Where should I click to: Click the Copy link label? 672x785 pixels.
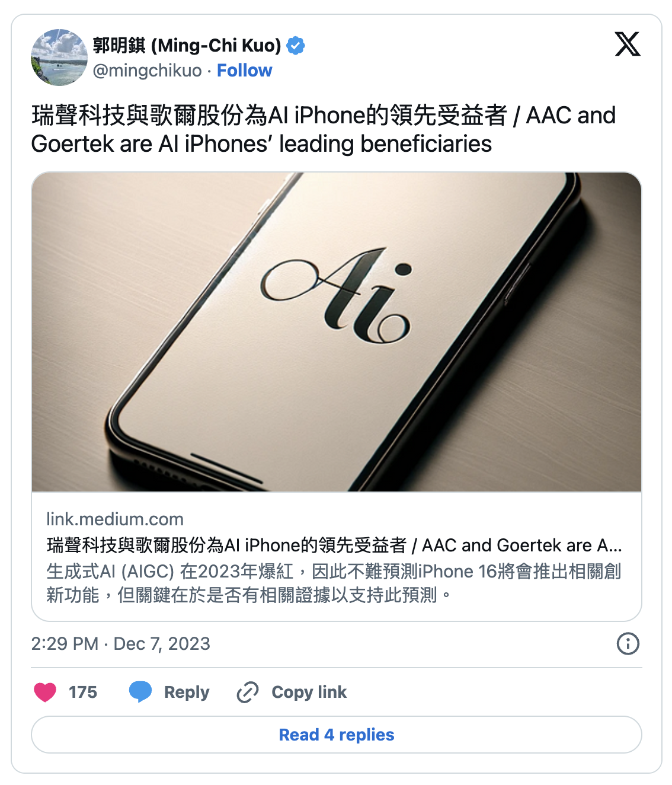coord(309,692)
